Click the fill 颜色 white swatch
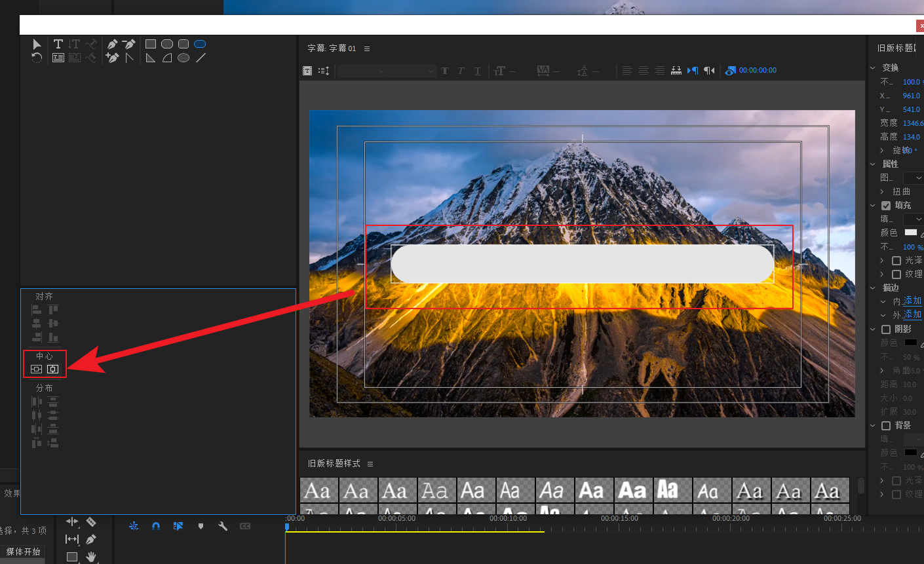The height and width of the screenshot is (564, 924). coord(911,233)
